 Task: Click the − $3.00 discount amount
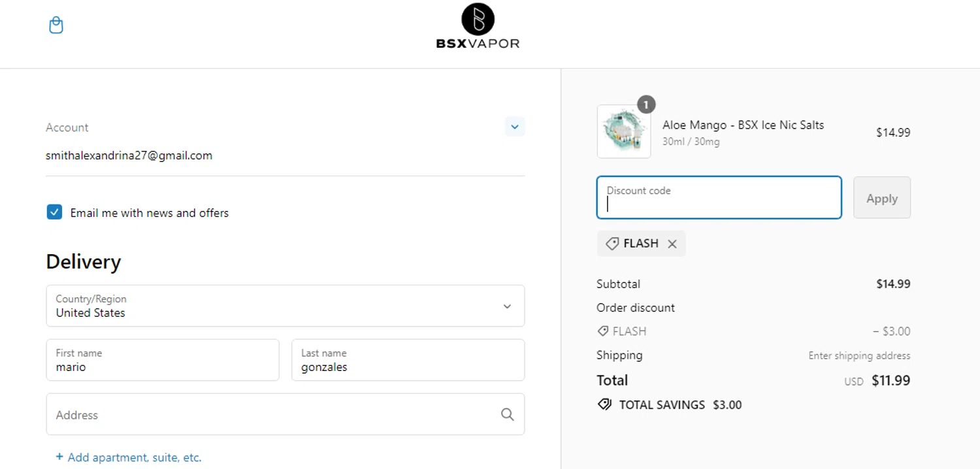point(891,331)
